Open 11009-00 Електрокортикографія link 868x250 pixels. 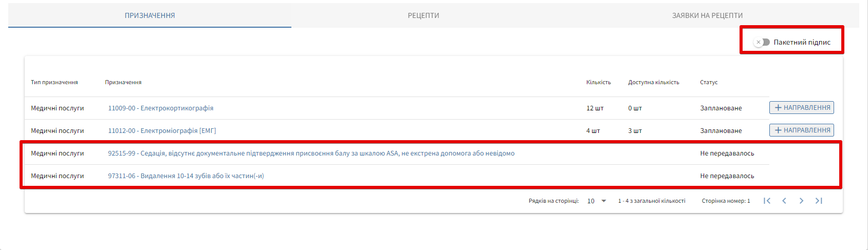click(160, 108)
